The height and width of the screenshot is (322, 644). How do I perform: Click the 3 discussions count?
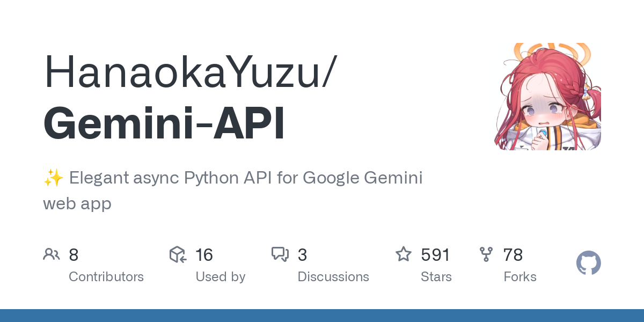coord(302,254)
